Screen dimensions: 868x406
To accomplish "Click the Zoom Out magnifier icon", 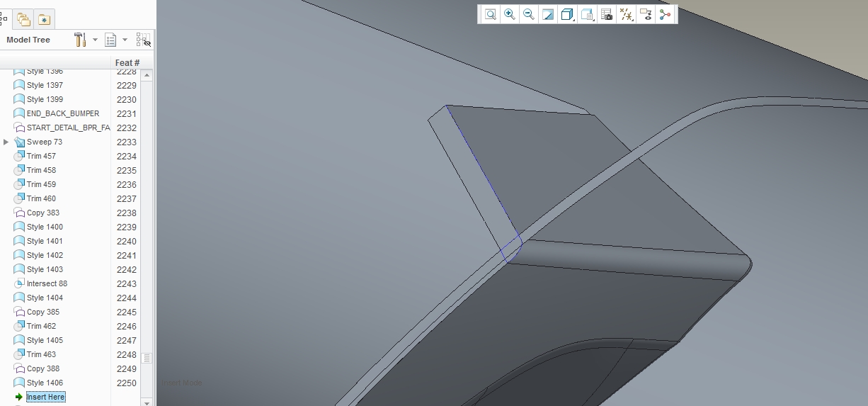I will tap(528, 14).
